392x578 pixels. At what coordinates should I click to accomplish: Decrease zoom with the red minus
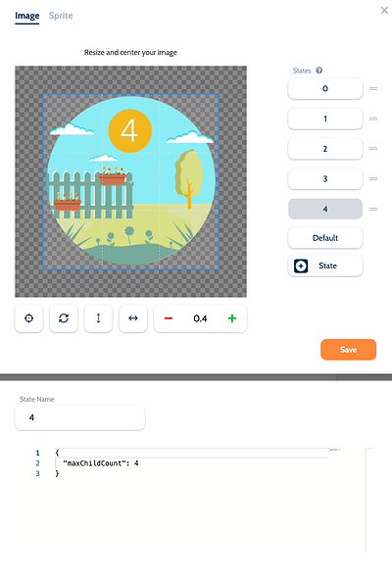(x=169, y=318)
